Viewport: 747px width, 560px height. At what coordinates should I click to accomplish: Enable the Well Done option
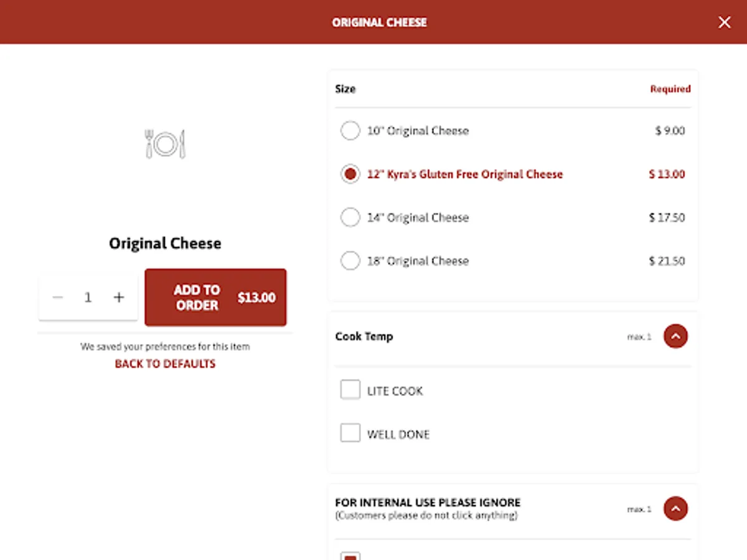(350, 433)
